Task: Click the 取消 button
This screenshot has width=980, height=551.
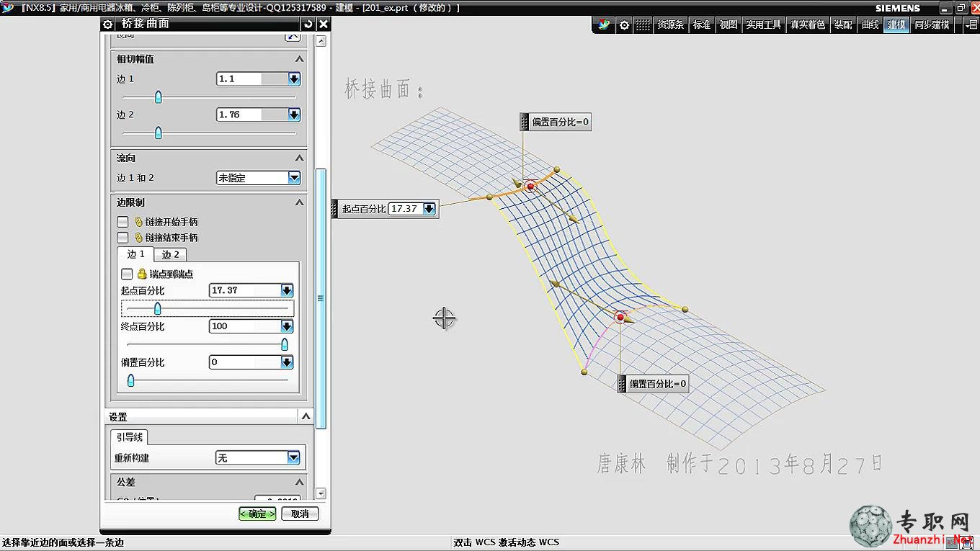Action: pyautogui.click(x=300, y=514)
